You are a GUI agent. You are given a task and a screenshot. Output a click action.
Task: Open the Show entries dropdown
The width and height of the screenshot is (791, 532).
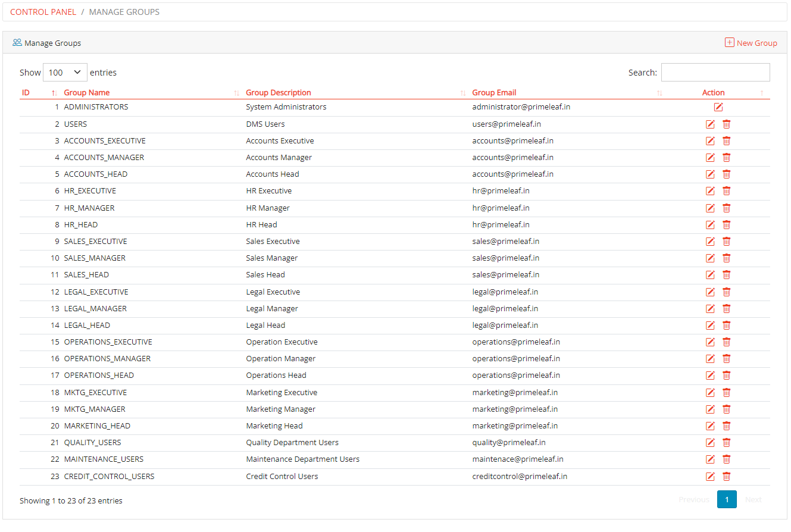pos(65,72)
